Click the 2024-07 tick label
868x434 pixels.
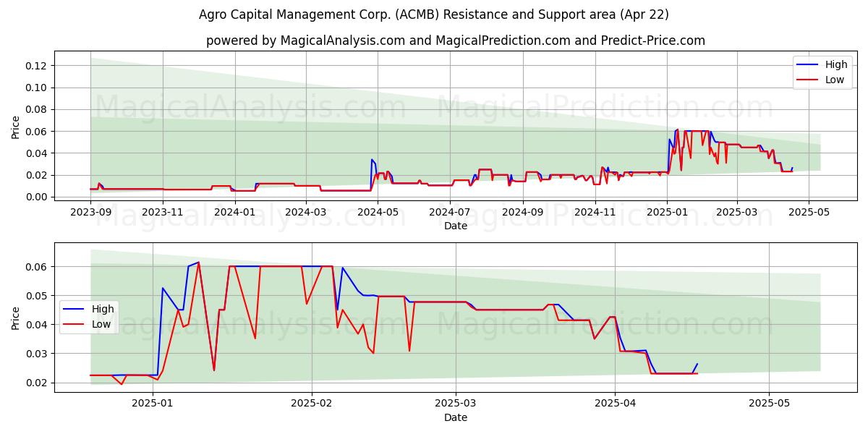451,212
